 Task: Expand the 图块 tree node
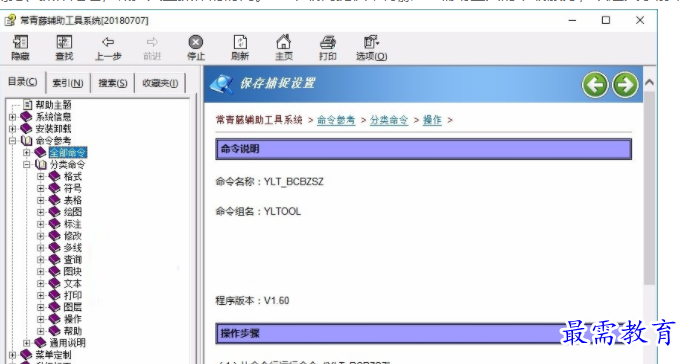pyautogui.click(x=41, y=271)
